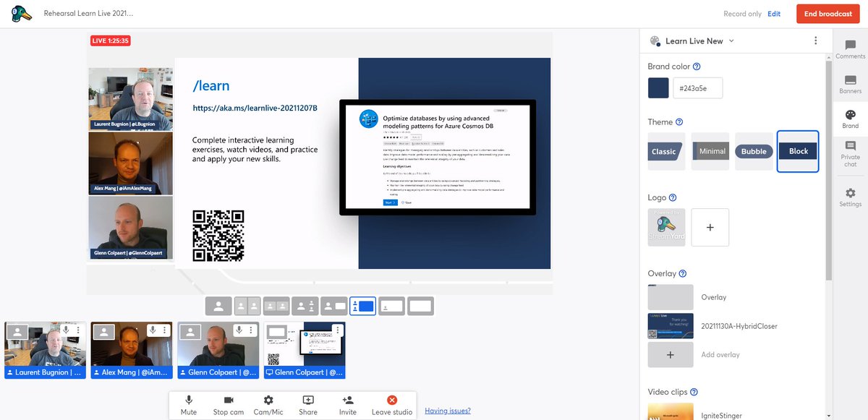Click the red Leave studio icon
The height and width of the screenshot is (420, 868).
click(x=392, y=400)
